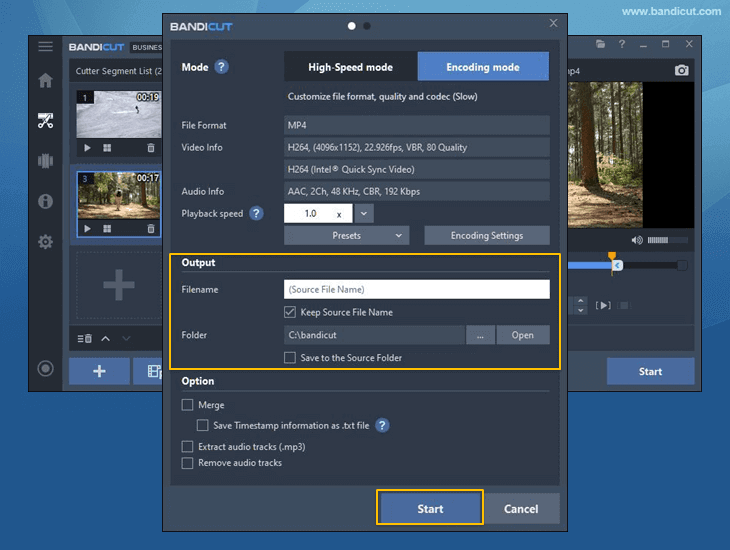730x550 pixels.
Task: Click the next frame bracket-play icon
Action: 603,306
